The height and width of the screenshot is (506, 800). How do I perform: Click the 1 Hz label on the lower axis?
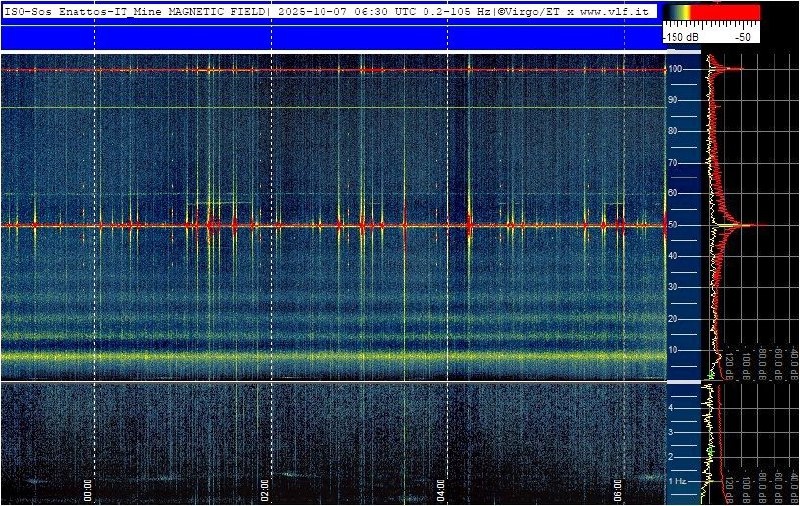(678, 481)
